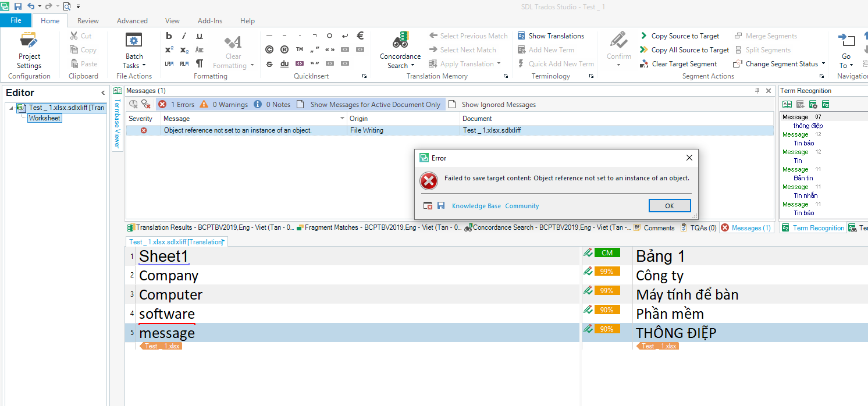Image resolution: width=868 pixels, height=406 pixels.
Task: Insert the TM trademark symbol
Action: click(300, 50)
